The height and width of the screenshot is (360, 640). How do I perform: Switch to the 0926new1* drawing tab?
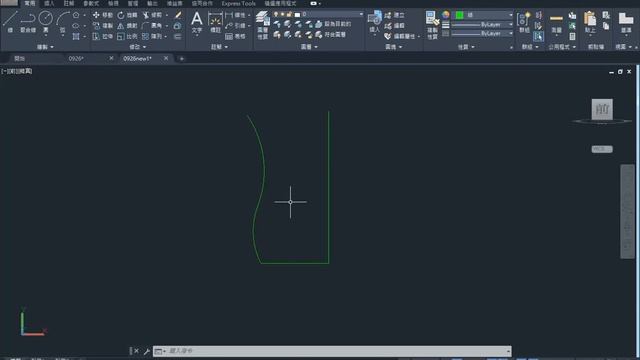click(x=137, y=59)
